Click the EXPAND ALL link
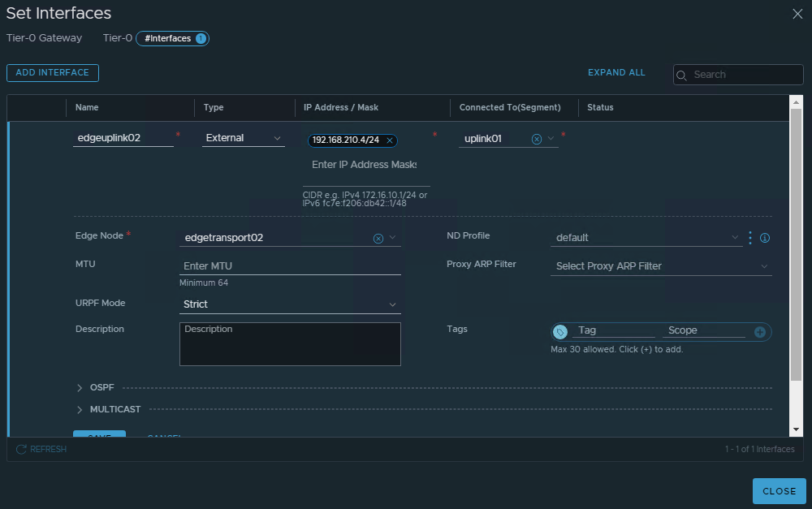The width and height of the screenshot is (812, 509). pos(616,72)
